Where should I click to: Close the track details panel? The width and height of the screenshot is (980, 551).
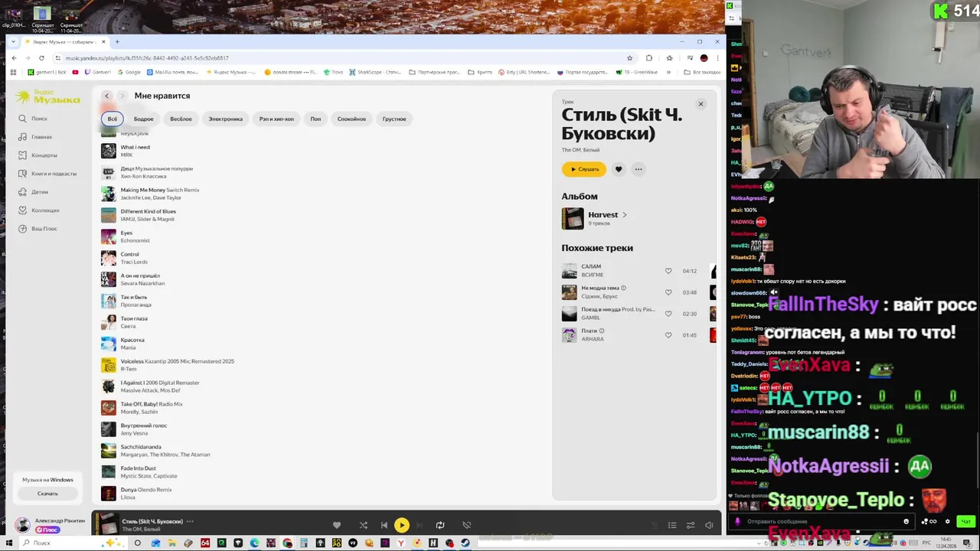point(700,103)
